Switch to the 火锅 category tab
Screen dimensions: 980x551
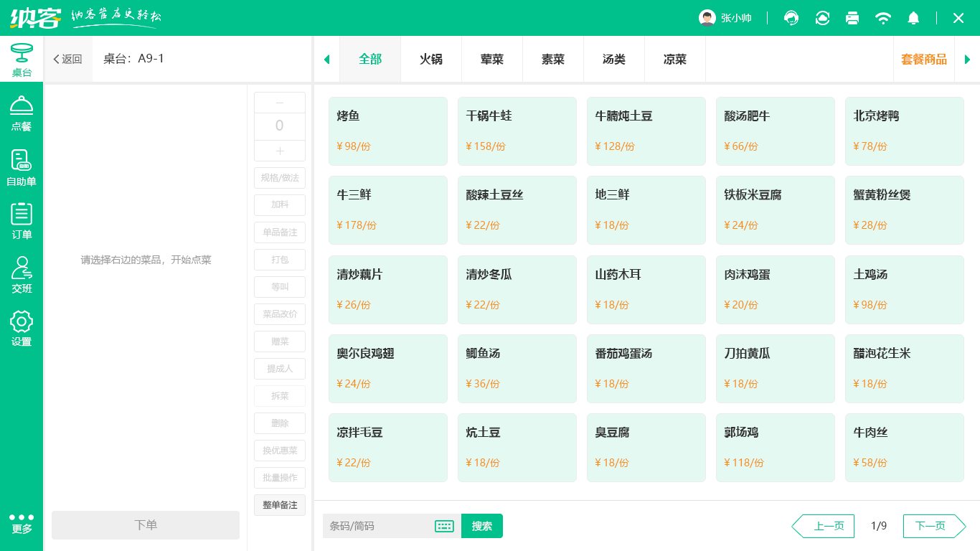430,59
